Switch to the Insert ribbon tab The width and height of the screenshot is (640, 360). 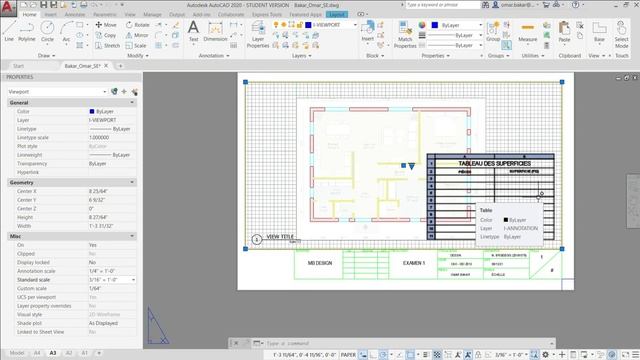point(51,14)
